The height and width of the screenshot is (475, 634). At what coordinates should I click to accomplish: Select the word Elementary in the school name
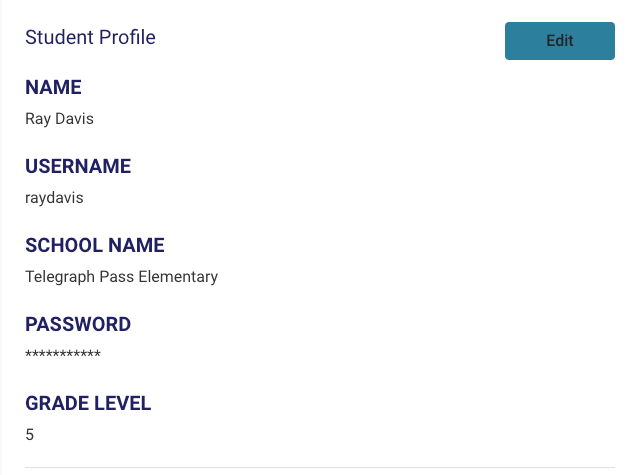[177, 277]
